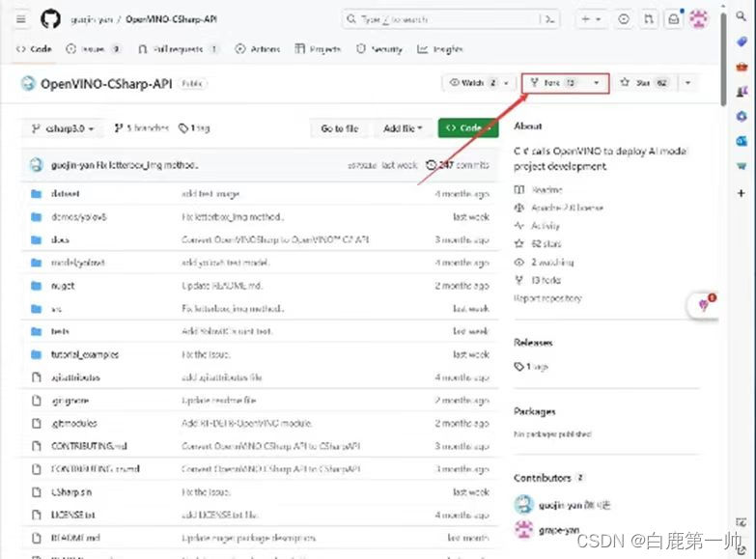Switch to the Insights tab

439,48
